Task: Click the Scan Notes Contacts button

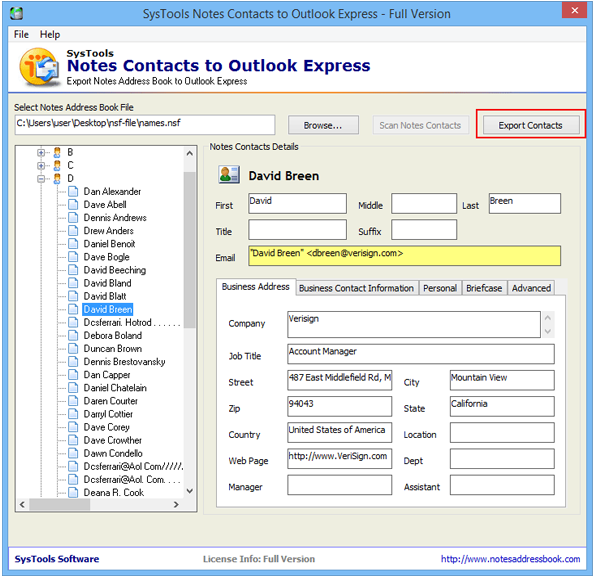Action: point(420,125)
